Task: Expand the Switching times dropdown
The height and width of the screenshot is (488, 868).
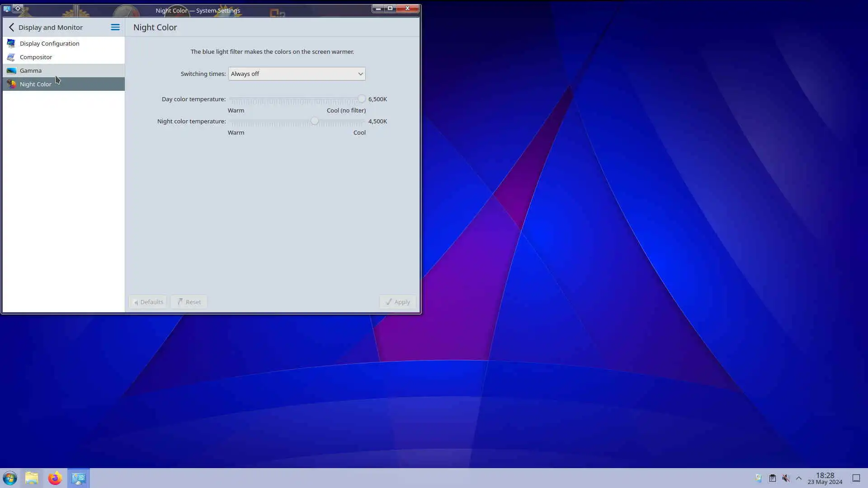Action: coord(297,74)
